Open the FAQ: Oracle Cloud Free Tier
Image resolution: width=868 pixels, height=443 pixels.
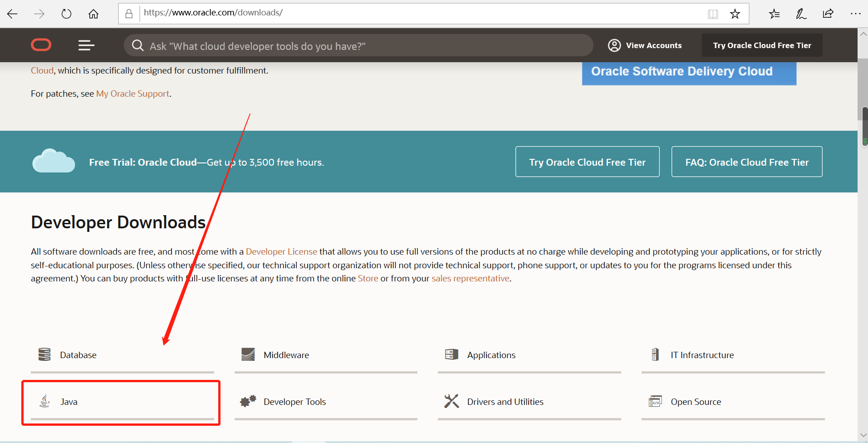click(x=746, y=162)
